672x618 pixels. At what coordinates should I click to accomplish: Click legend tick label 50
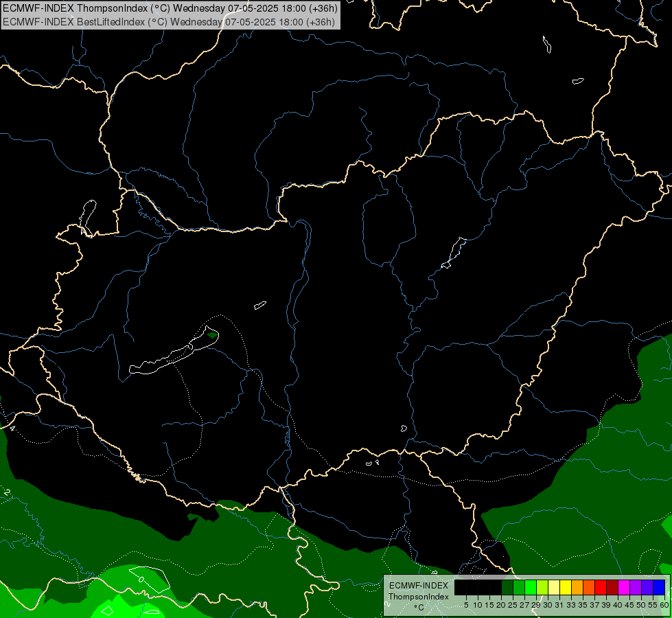(642, 605)
